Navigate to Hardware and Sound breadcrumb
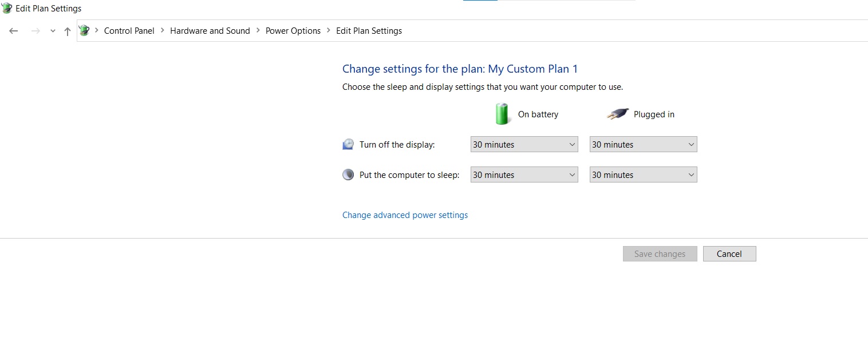Screen dimensions: 868x337 click(x=210, y=31)
